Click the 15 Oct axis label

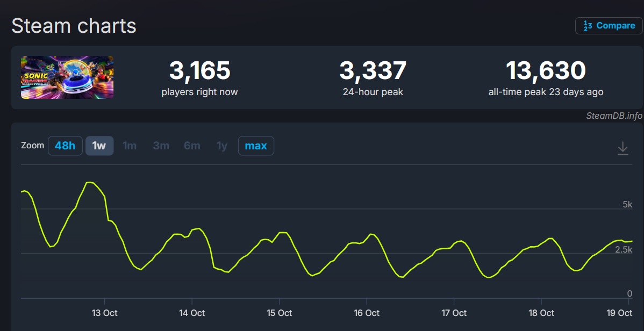280,313
